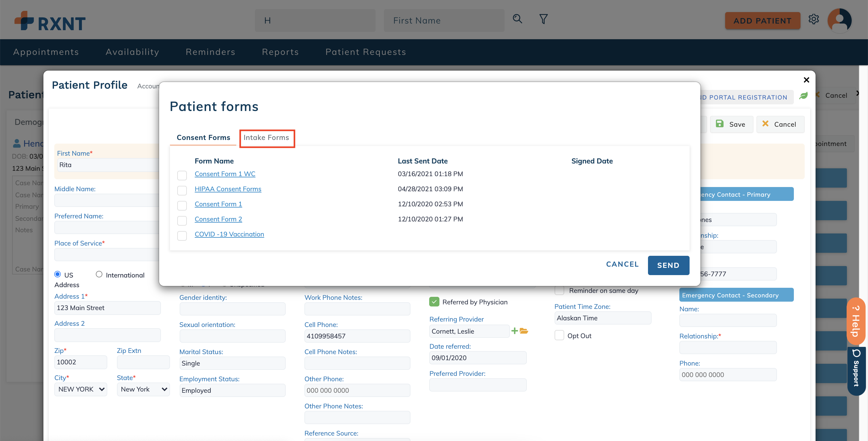This screenshot has height=441, width=868.
Task: Open the filter funnel icon
Action: (x=543, y=19)
